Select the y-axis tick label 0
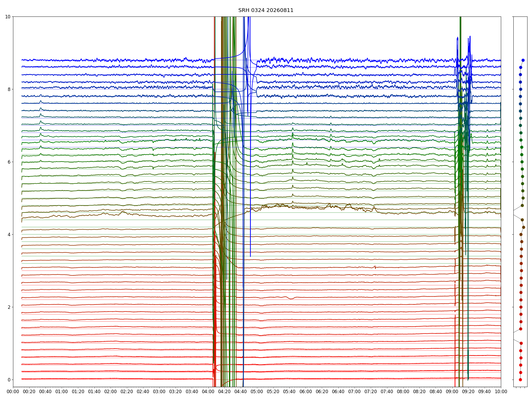The image size is (532, 399). (x=9, y=380)
